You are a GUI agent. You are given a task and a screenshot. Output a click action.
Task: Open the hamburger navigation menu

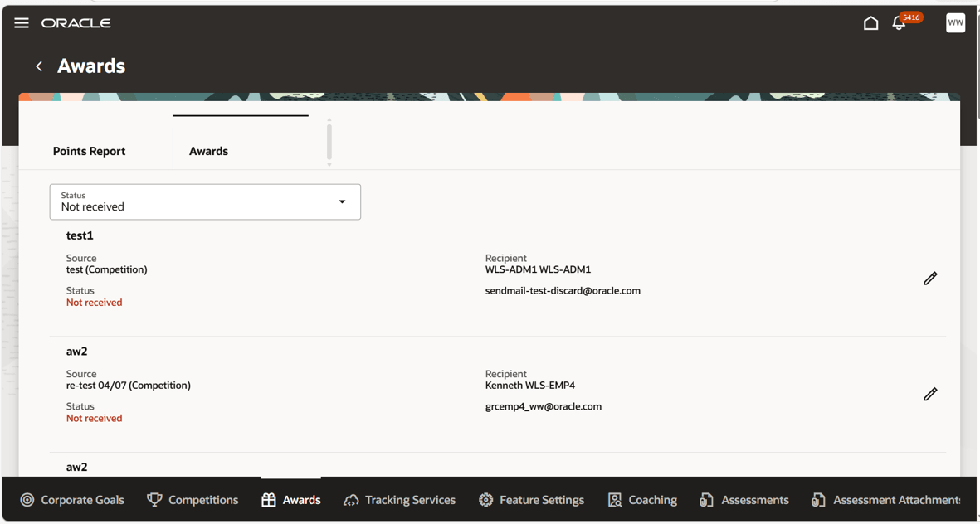click(22, 23)
